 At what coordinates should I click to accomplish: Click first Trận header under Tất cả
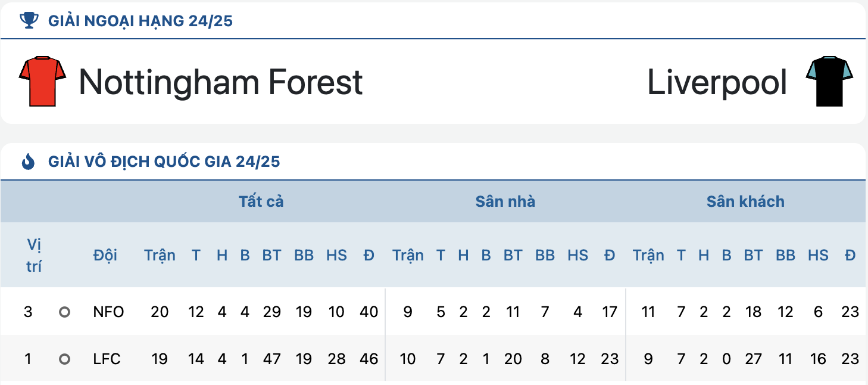(x=160, y=255)
